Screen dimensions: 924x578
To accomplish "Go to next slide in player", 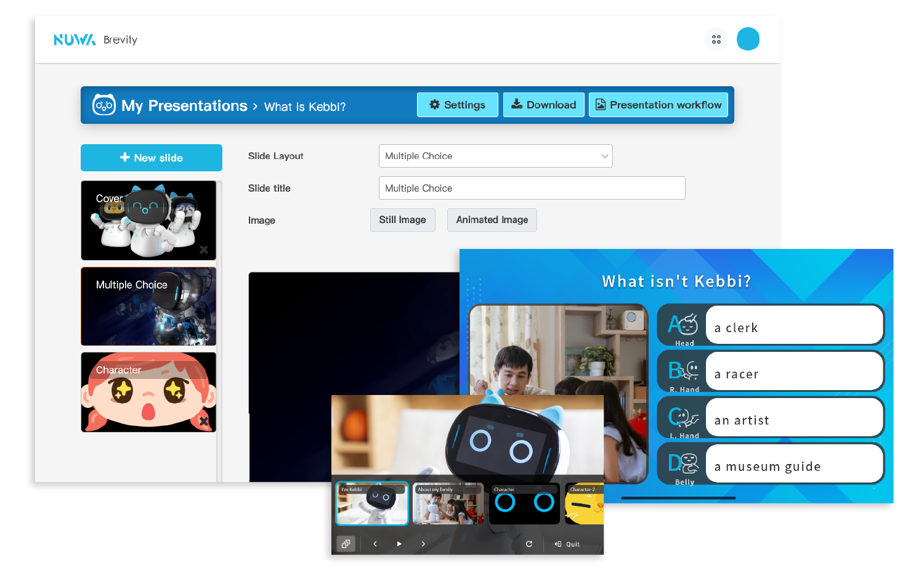I will pyautogui.click(x=423, y=544).
